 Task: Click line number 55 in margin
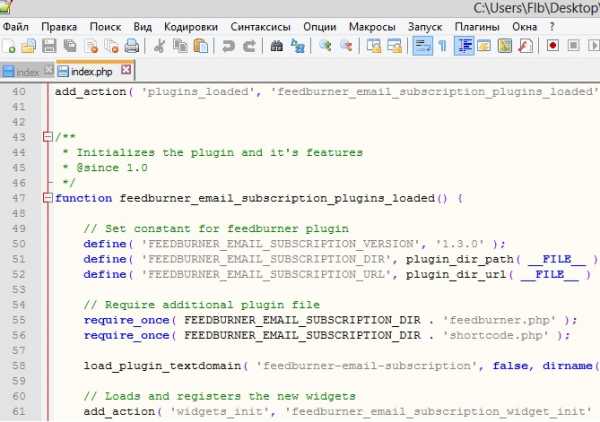20,320
